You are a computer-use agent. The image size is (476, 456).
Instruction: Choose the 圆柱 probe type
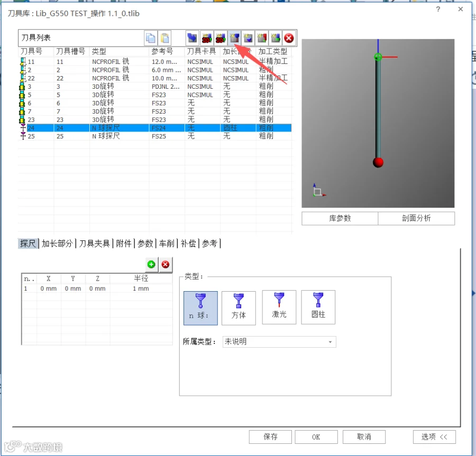point(318,307)
